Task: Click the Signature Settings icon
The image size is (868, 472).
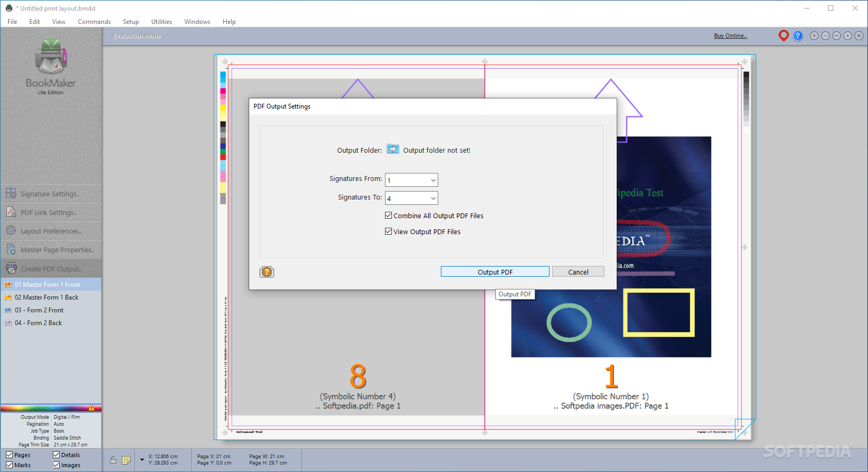Action: 11,193
